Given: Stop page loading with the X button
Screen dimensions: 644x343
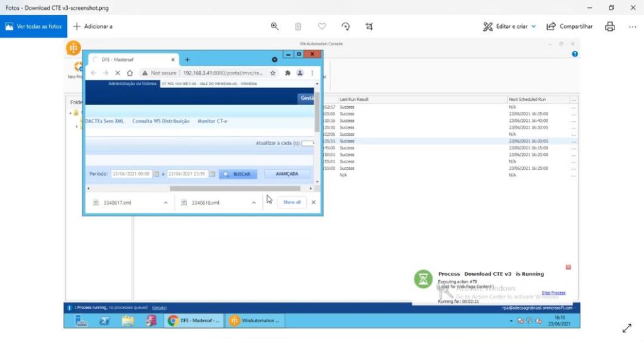Looking at the screenshot, I should (118, 73).
